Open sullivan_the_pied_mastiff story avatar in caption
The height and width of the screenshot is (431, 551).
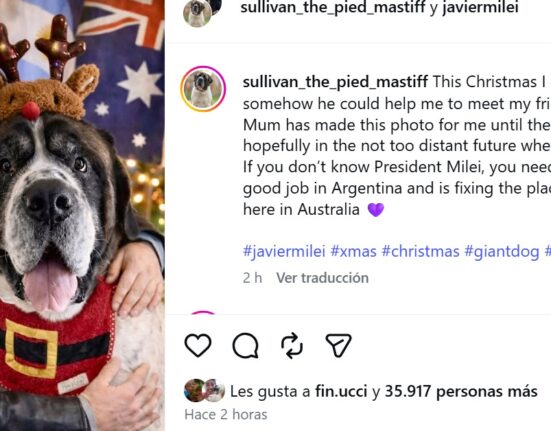(203, 89)
